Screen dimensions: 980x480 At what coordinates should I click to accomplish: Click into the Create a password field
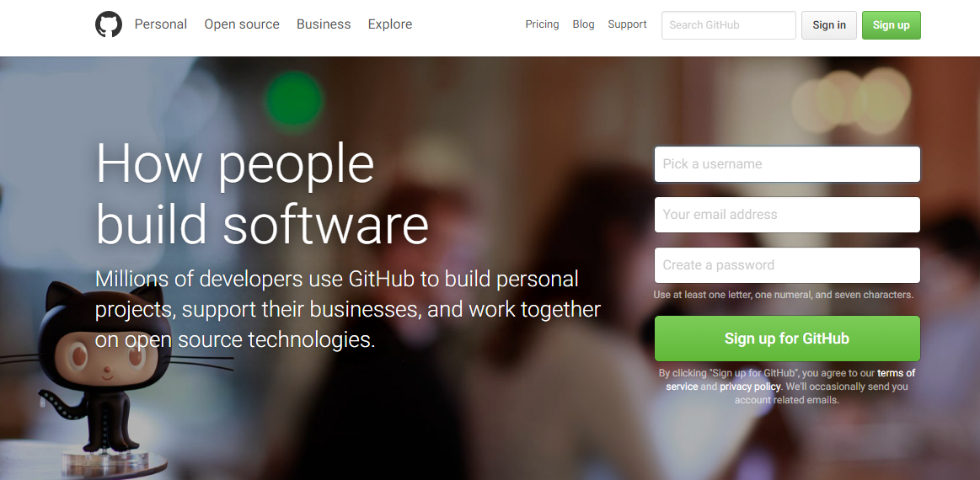787,265
